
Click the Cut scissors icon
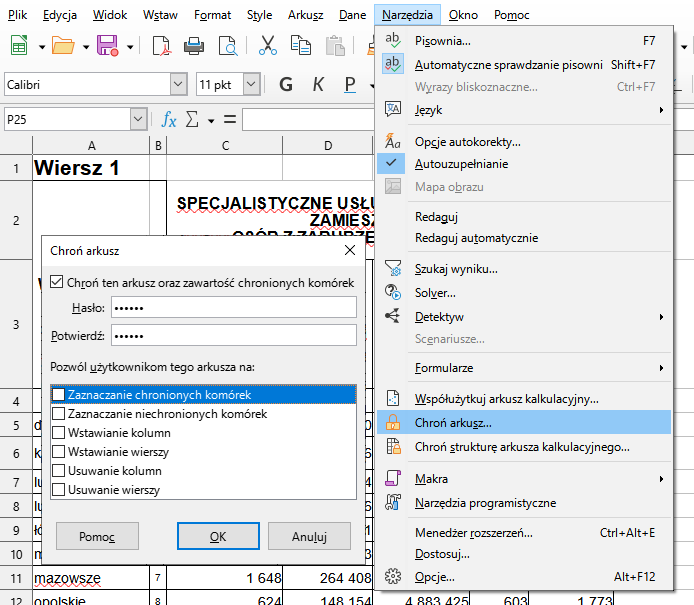pos(268,46)
